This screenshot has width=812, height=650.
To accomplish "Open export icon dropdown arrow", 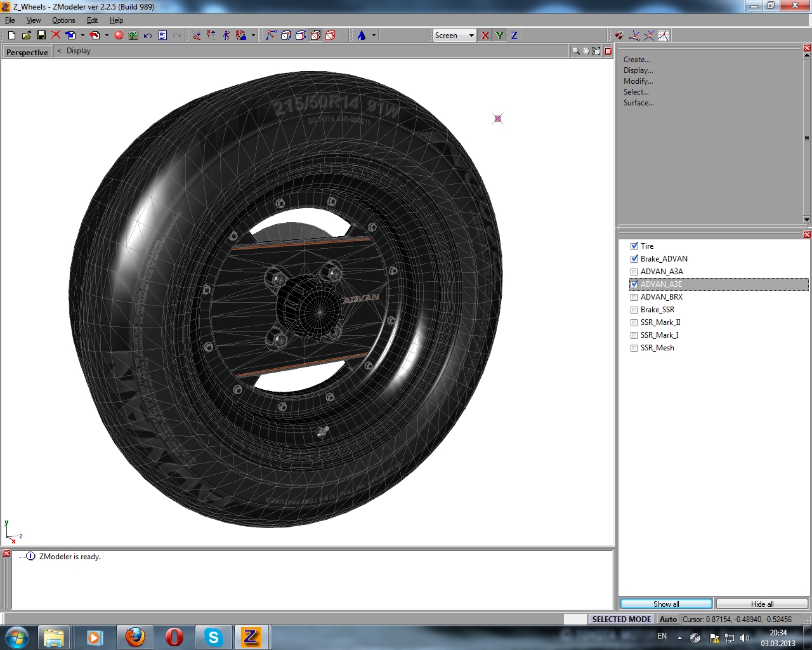I will point(107,36).
